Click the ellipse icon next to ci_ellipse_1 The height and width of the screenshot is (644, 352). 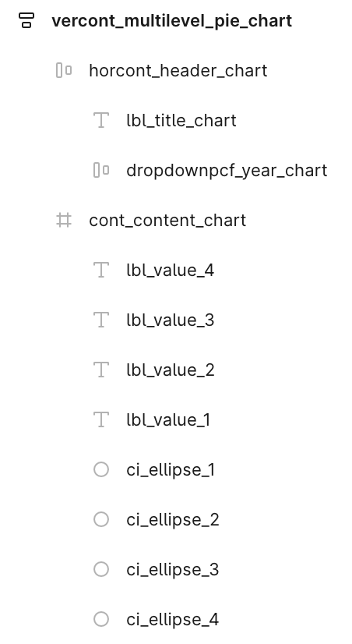[101, 469]
